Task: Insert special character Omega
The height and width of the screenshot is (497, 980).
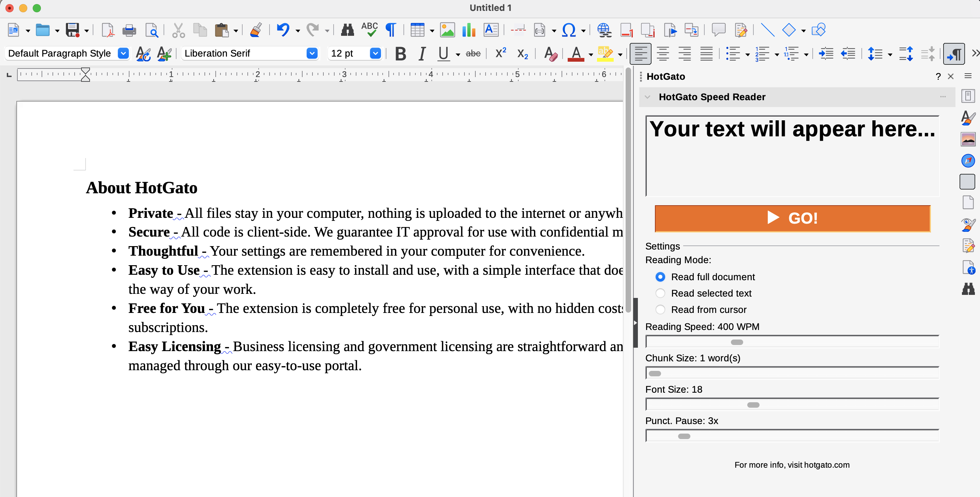Action: [x=569, y=30]
